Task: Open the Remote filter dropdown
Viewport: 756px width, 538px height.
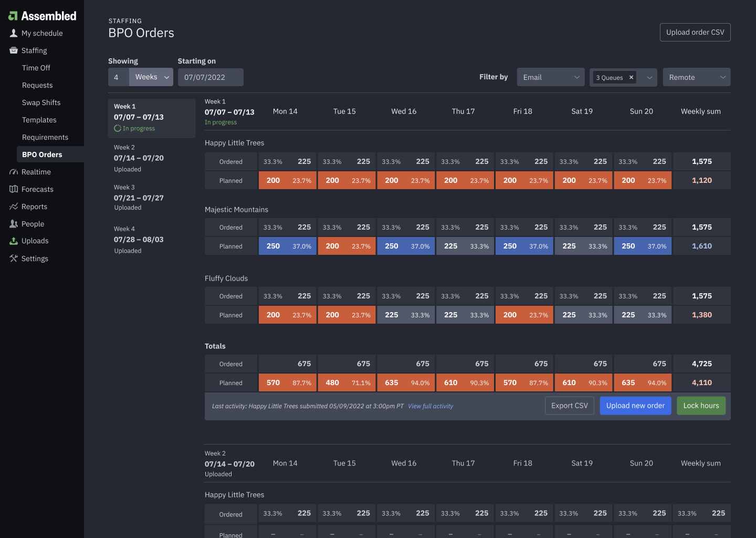Action: pos(696,77)
